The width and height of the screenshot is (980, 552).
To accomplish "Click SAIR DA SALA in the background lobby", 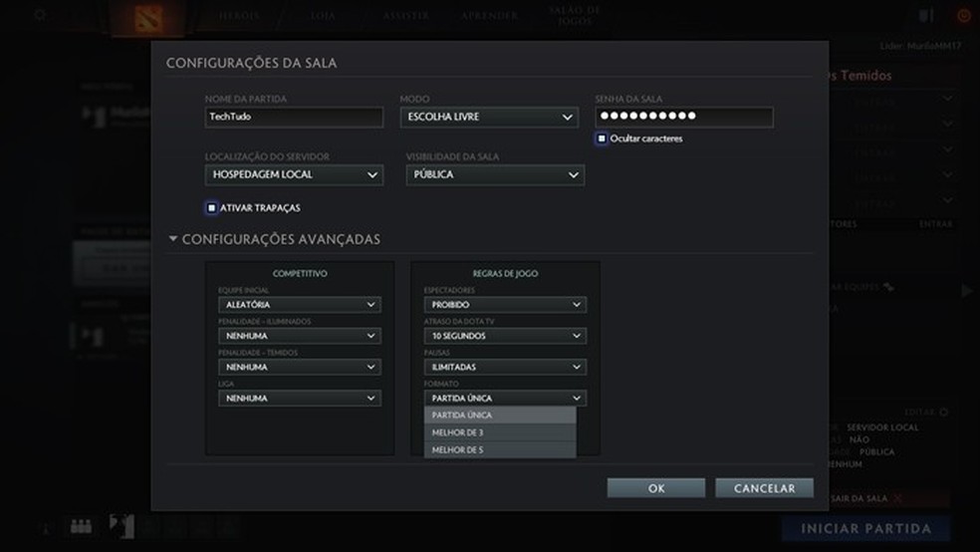I will tap(858, 498).
